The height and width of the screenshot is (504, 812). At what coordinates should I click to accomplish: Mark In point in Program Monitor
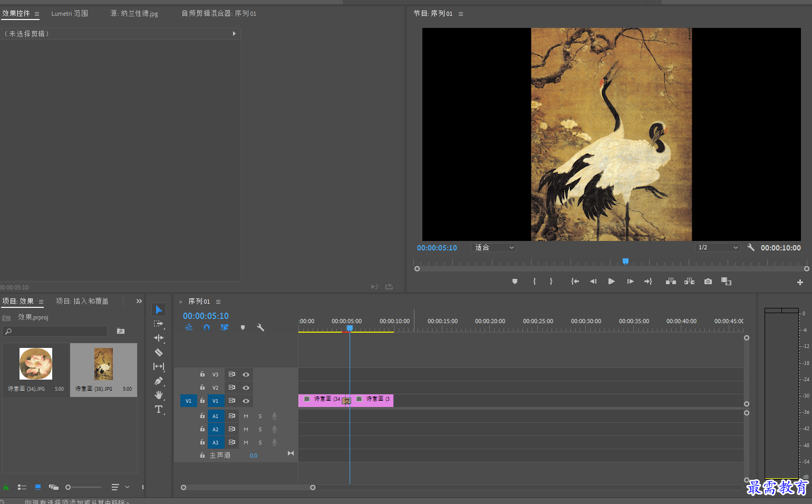pos(534,282)
